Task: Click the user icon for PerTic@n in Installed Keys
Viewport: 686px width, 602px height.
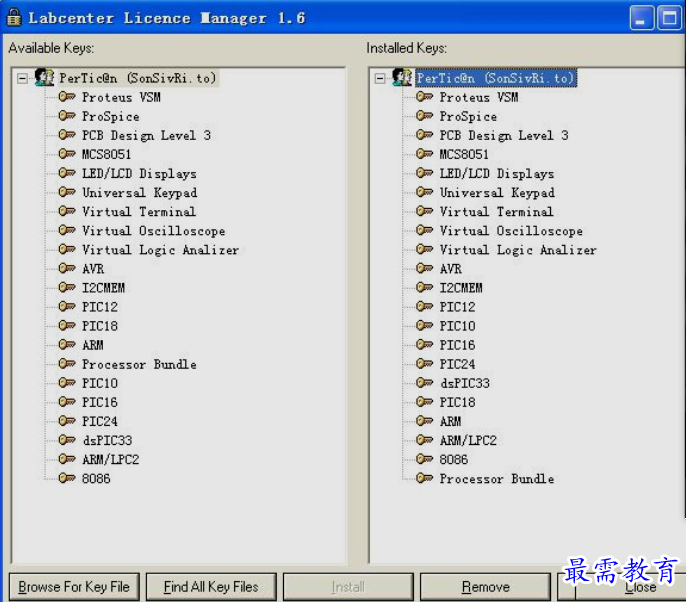Action: pos(402,78)
